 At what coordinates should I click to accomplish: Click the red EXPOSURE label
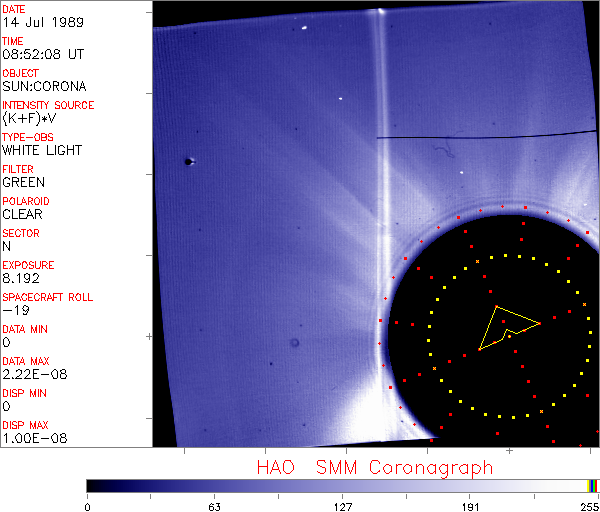[x=28, y=265]
